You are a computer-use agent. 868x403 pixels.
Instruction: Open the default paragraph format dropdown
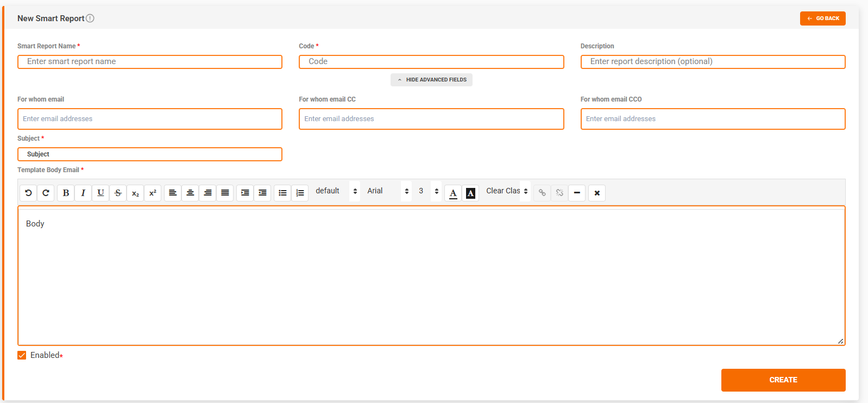[336, 191]
